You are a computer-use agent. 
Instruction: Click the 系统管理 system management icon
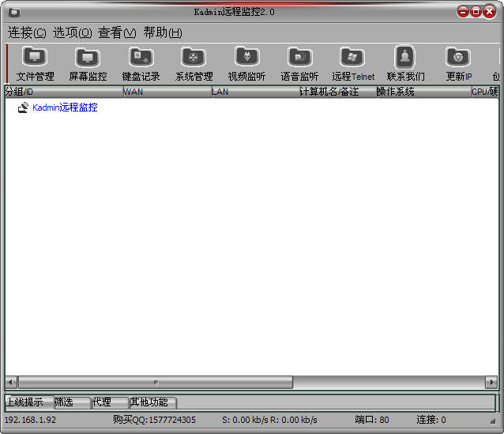click(194, 63)
